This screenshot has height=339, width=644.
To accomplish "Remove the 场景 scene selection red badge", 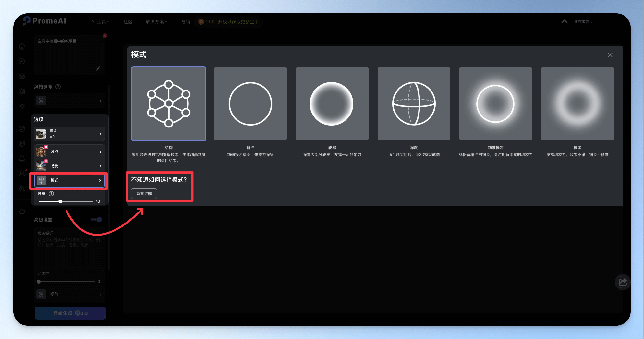I will 46,161.
